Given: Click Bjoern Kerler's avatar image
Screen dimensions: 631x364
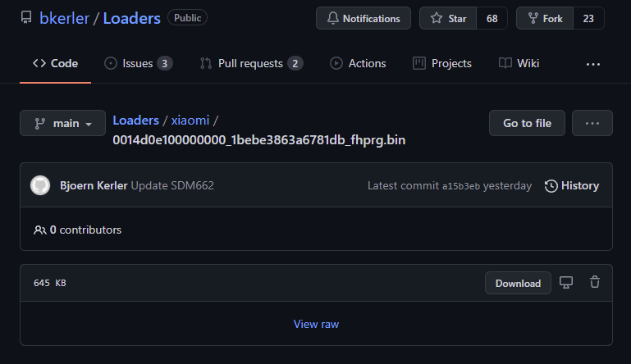Looking at the screenshot, I should pyautogui.click(x=40, y=185).
